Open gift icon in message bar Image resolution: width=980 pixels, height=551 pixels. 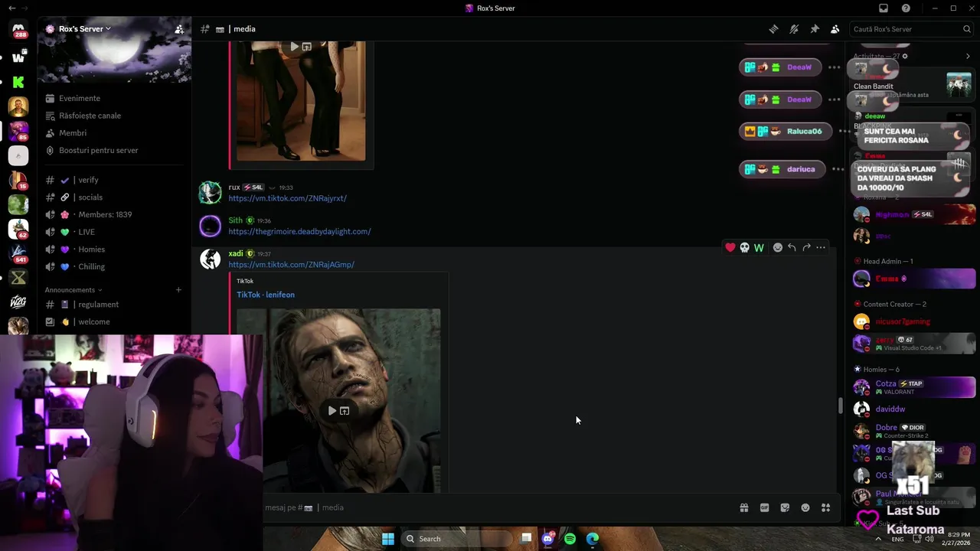click(x=743, y=507)
